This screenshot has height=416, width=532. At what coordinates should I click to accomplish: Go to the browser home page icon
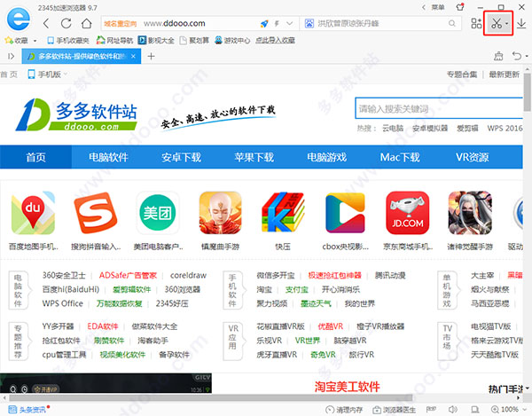(87, 23)
